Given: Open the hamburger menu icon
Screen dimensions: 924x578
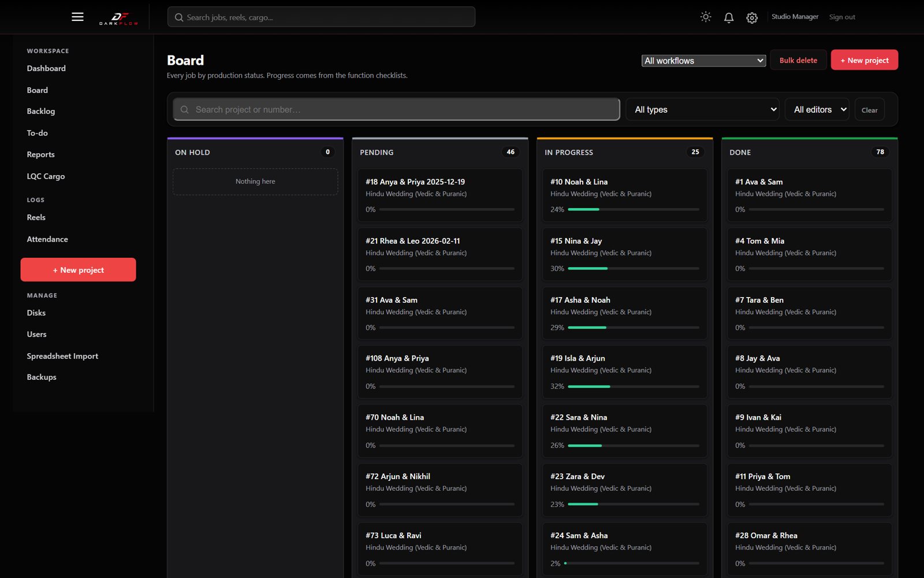Looking at the screenshot, I should pos(77,17).
